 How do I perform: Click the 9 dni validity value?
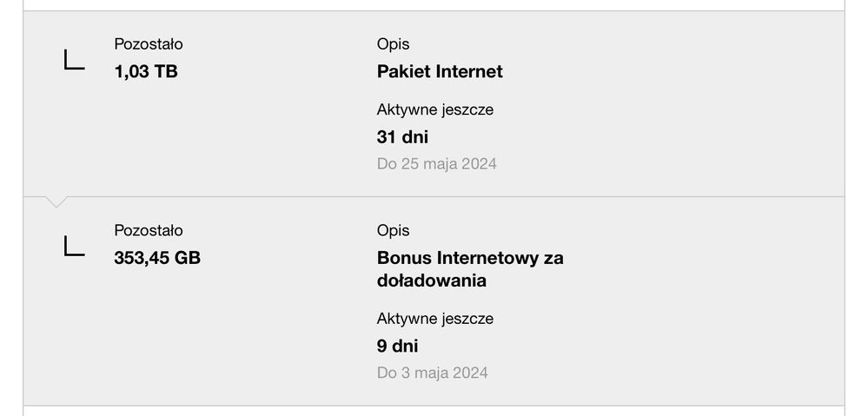tap(397, 347)
